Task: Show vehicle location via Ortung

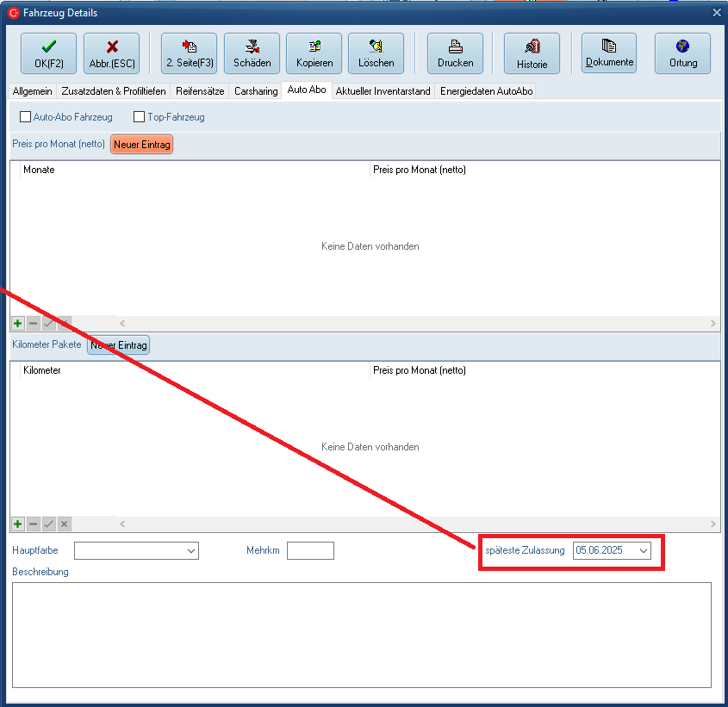Action: point(682,53)
